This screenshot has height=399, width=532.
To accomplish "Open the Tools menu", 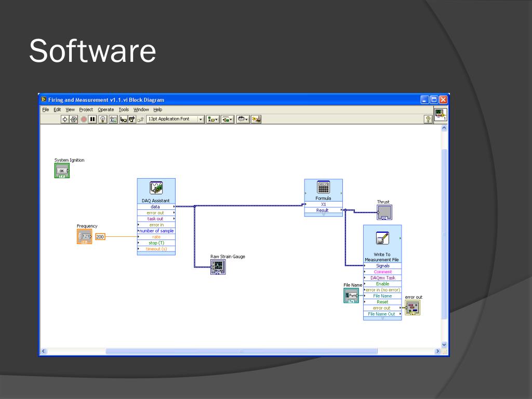I will point(124,110).
